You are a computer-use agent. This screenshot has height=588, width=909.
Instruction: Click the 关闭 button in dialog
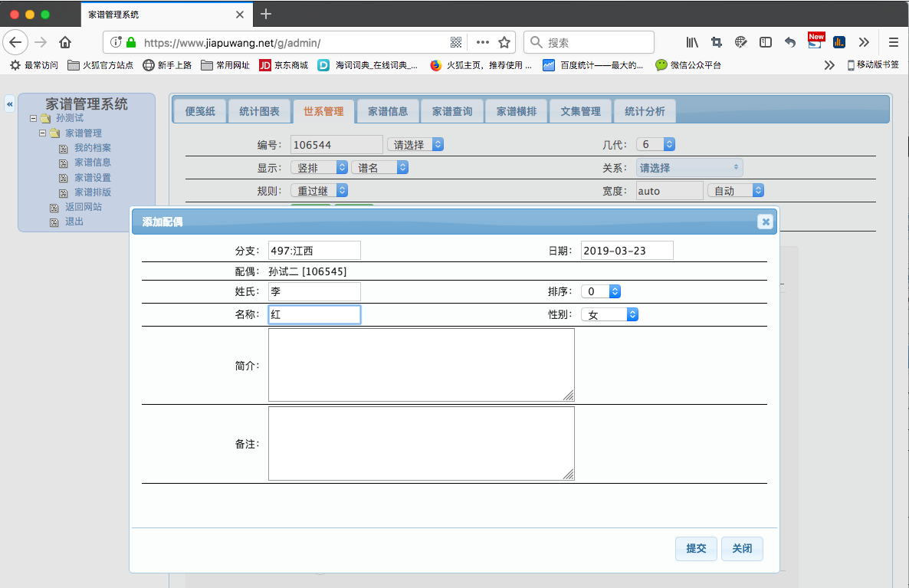click(742, 549)
